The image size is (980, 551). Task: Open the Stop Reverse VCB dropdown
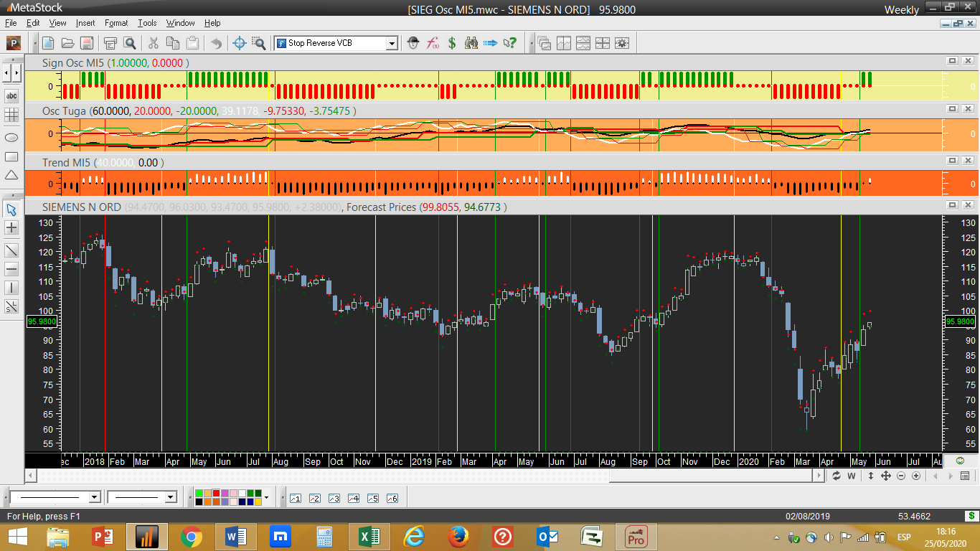(392, 44)
